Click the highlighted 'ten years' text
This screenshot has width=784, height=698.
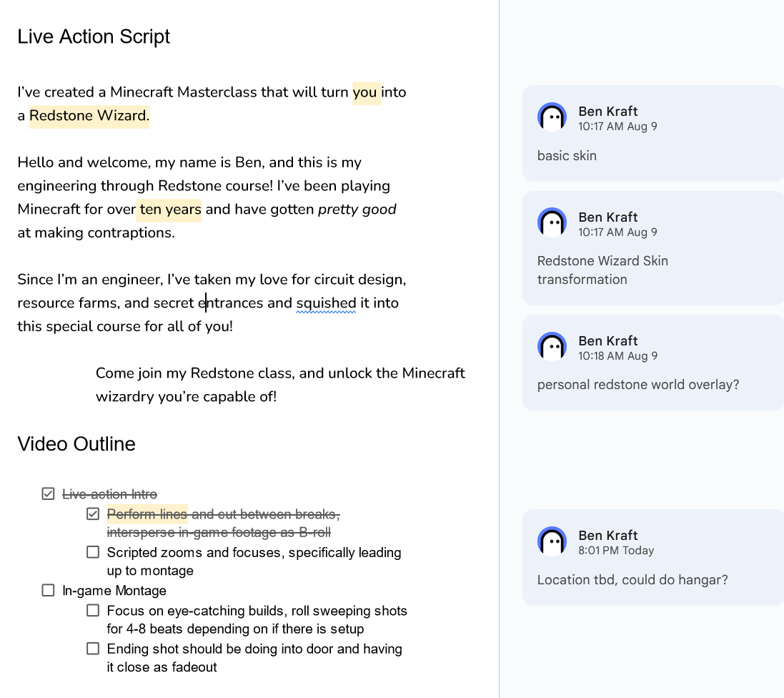pyautogui.click(x=170, y=210)
